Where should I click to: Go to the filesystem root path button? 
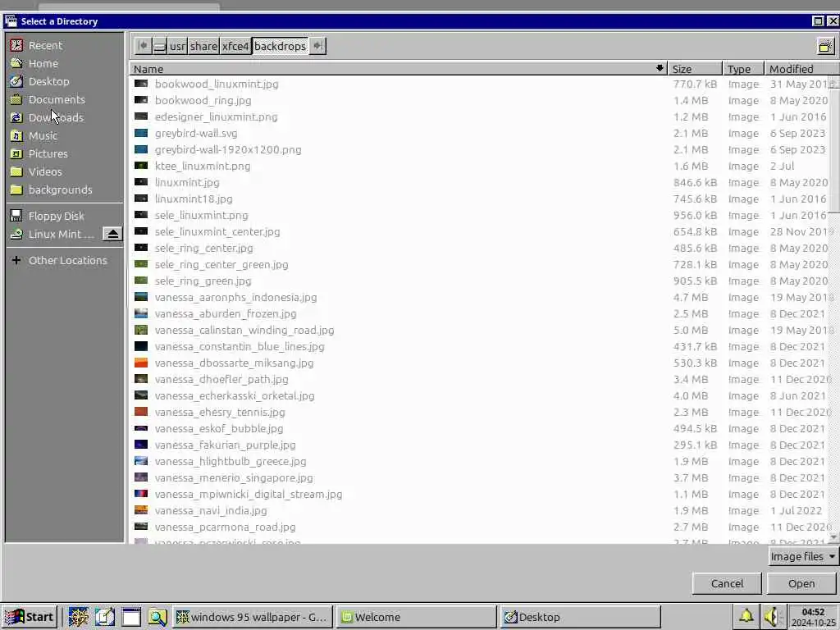(x=160, y=46)
